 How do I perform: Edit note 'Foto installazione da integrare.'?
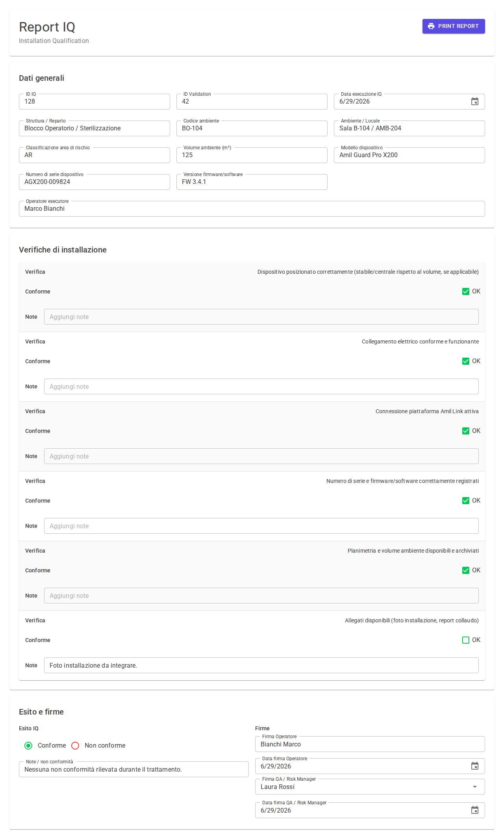coord(261,665)
